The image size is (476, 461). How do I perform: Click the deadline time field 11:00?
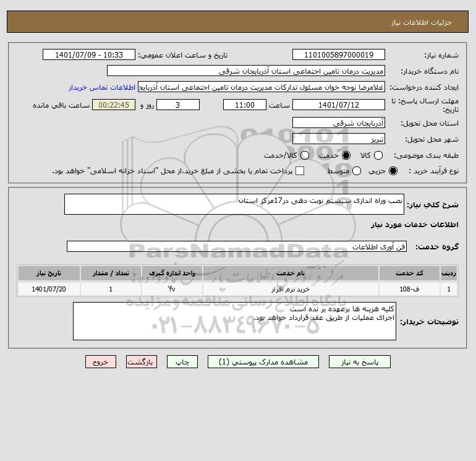pos(245,105)
